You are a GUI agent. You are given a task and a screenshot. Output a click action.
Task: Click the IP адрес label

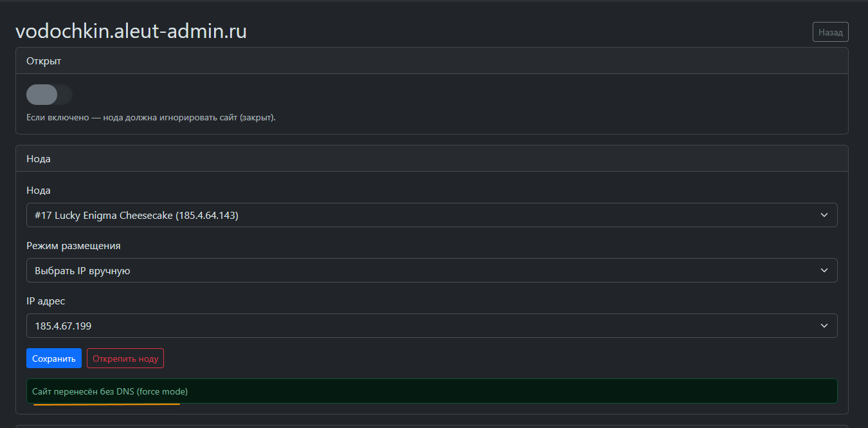click(46, 301)
